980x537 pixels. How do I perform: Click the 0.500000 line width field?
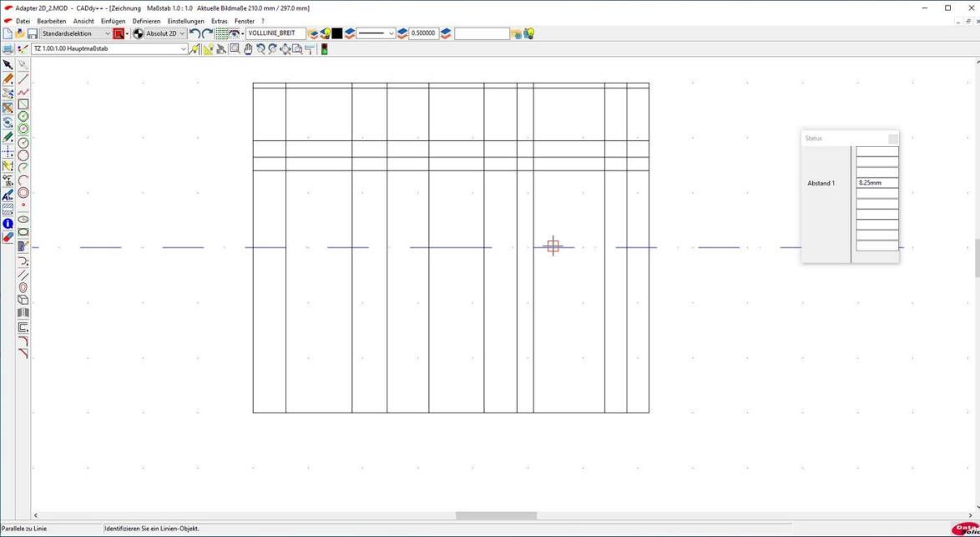coord(424,33)
